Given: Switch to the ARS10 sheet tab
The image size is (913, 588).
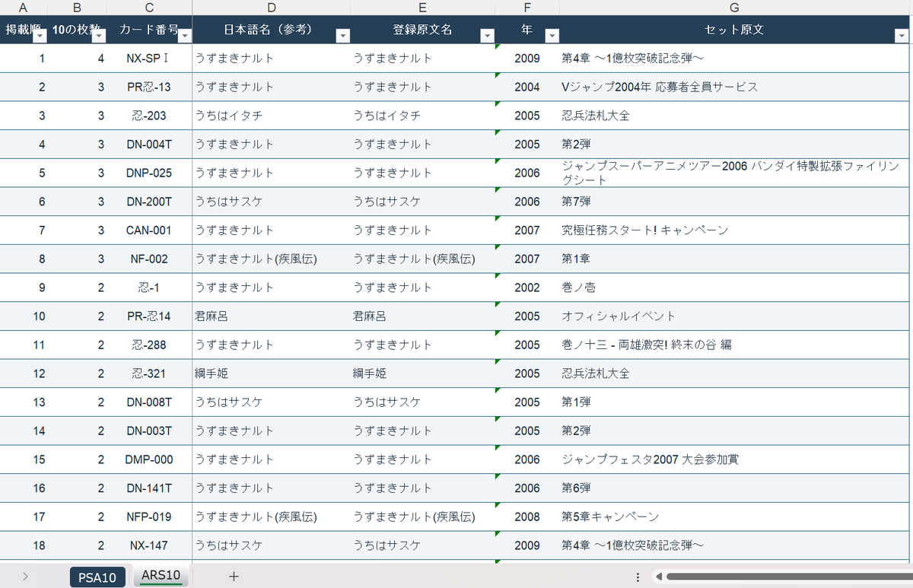Looking at the screenshot, I should point(161,575).
